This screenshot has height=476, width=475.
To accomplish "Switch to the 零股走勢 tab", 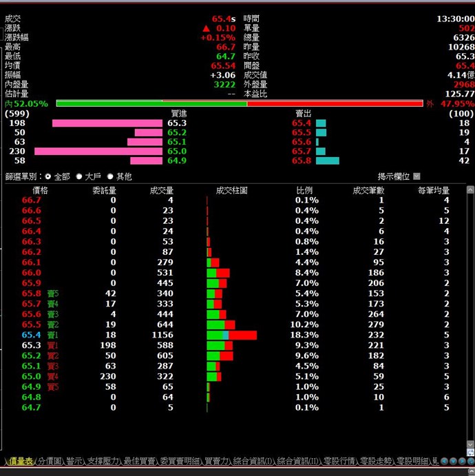I will coord(376,462).
